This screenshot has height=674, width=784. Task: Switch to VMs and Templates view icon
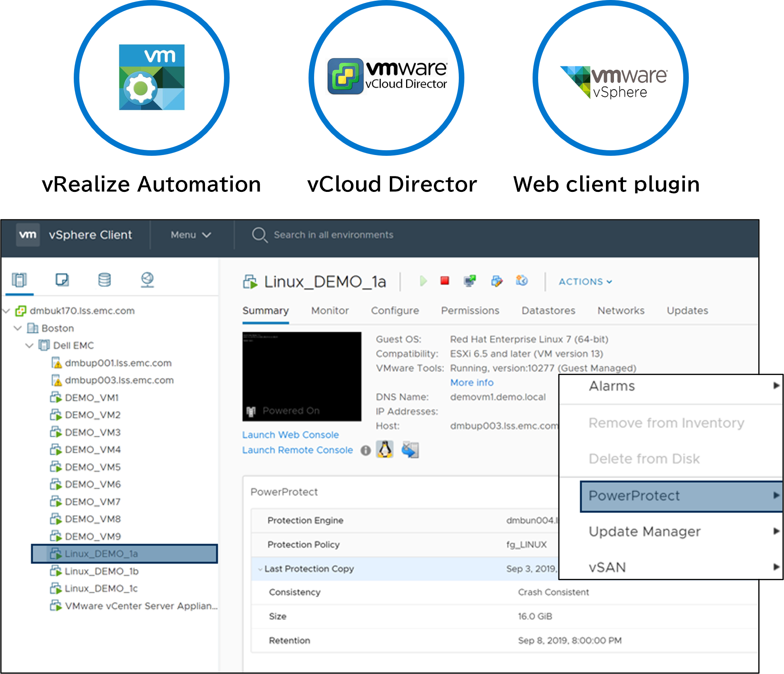pyautogui.click(x=62, y=280)
